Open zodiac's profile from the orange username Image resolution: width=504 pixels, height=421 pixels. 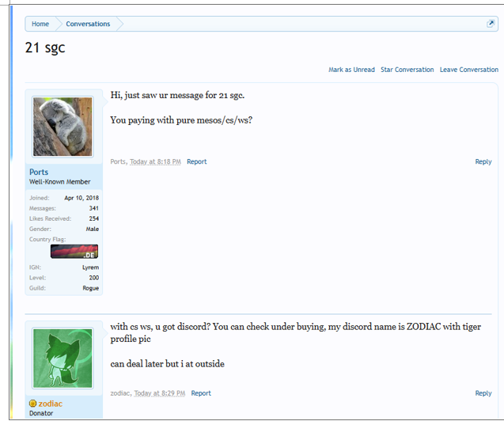[51, 404]
